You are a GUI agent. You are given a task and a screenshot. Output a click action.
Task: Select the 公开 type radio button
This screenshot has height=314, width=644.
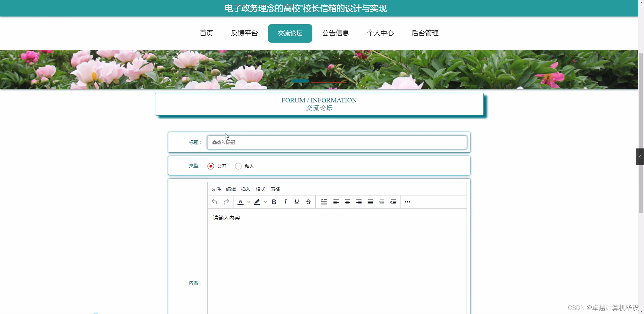(211, 166)
